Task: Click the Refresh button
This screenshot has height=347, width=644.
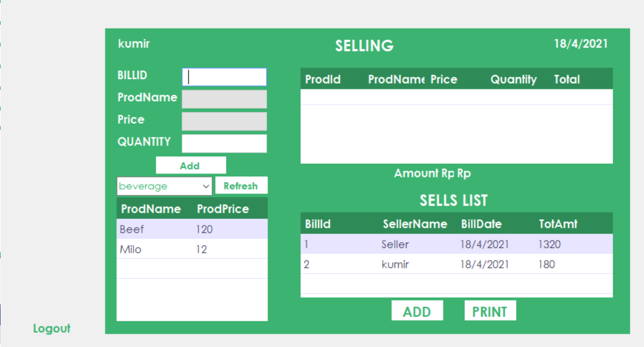Action: (241, 186)
